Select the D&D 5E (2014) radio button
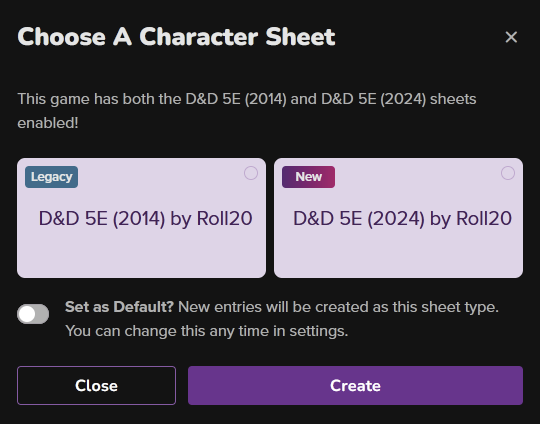 pos(251,173)
